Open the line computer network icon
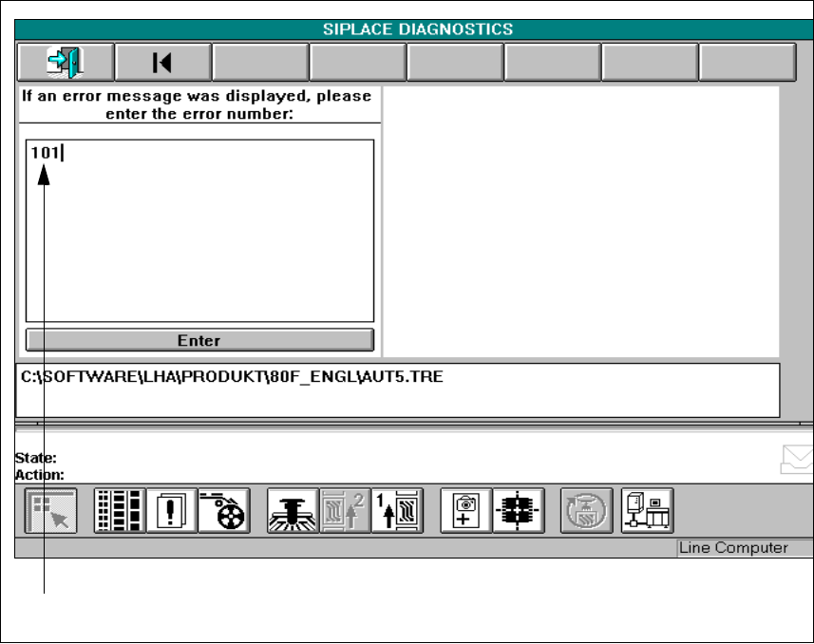This screenshot has width=814, height=644. pyautogui.click(x=648, y=510)
